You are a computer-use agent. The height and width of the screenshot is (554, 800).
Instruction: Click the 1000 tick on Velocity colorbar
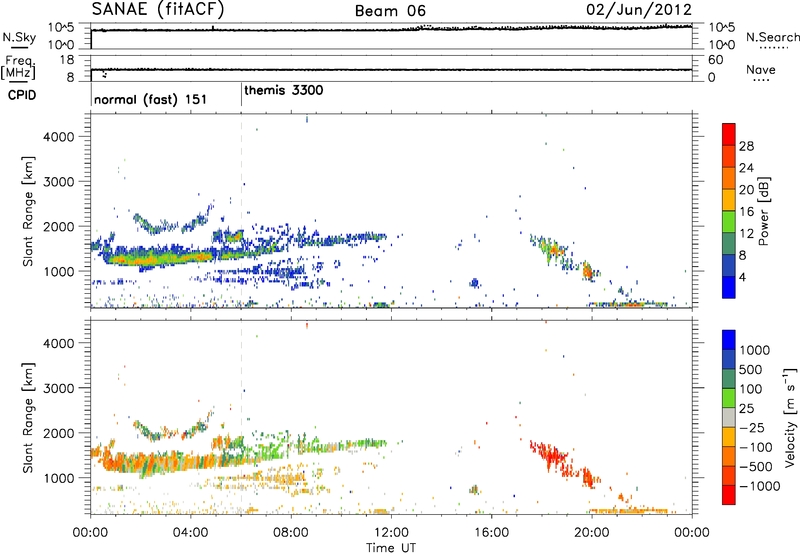tap(755, 350)
